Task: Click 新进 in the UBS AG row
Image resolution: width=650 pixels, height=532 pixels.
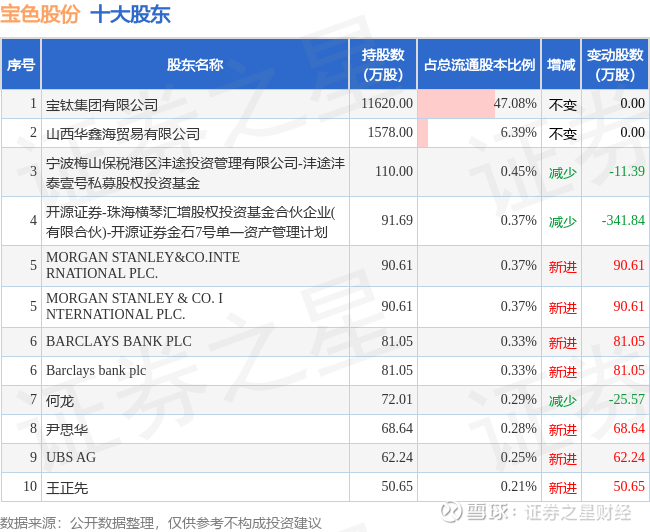Action: (563, 459)
